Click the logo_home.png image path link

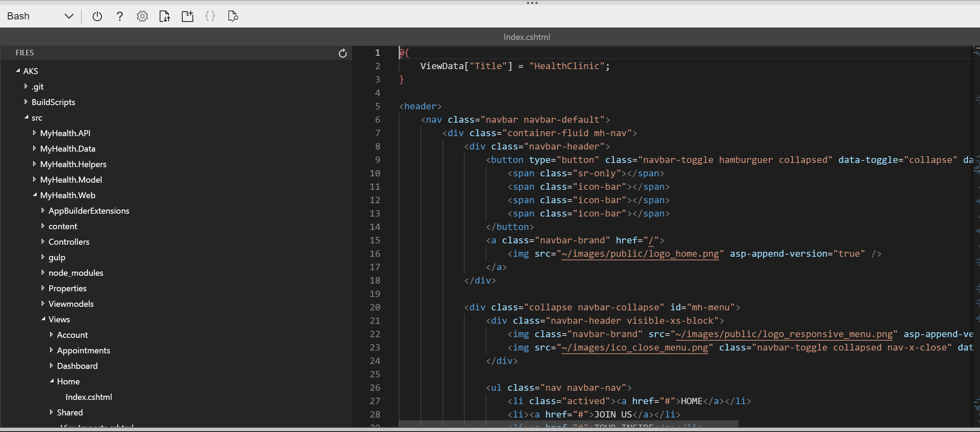point(640,254)
